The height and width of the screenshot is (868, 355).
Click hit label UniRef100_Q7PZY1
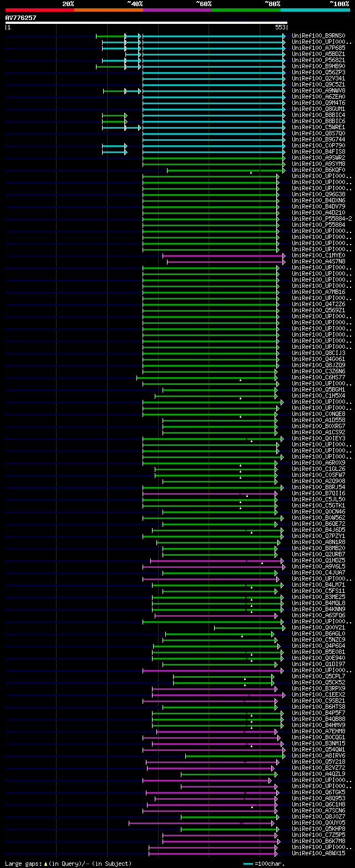(318, 536)
